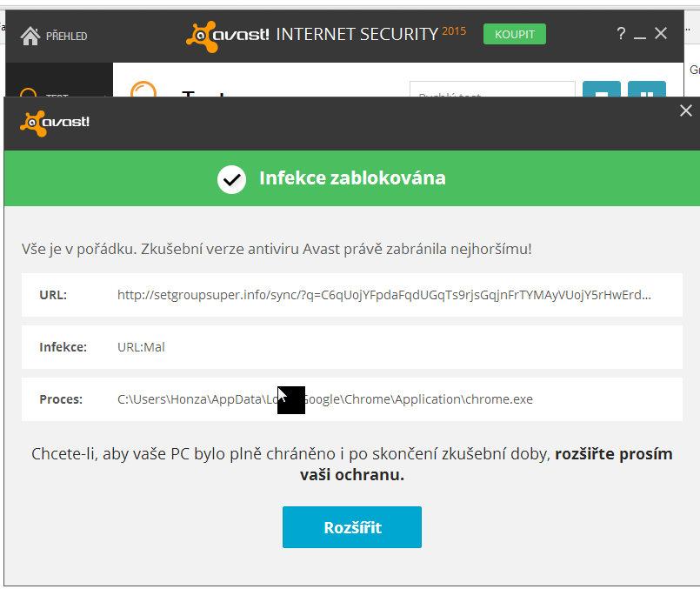Click the URL:Mal infection name
Viewport: 700px width, 589px height.
[x=141, y=347]
